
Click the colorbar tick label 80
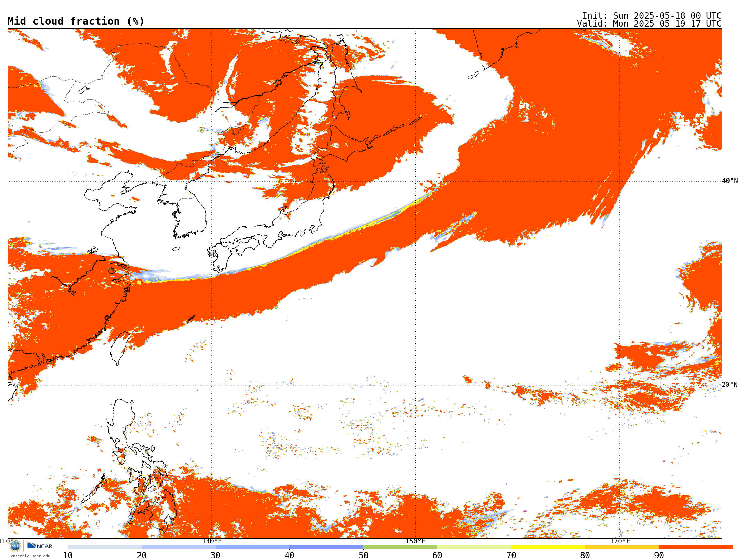[585, 556]
